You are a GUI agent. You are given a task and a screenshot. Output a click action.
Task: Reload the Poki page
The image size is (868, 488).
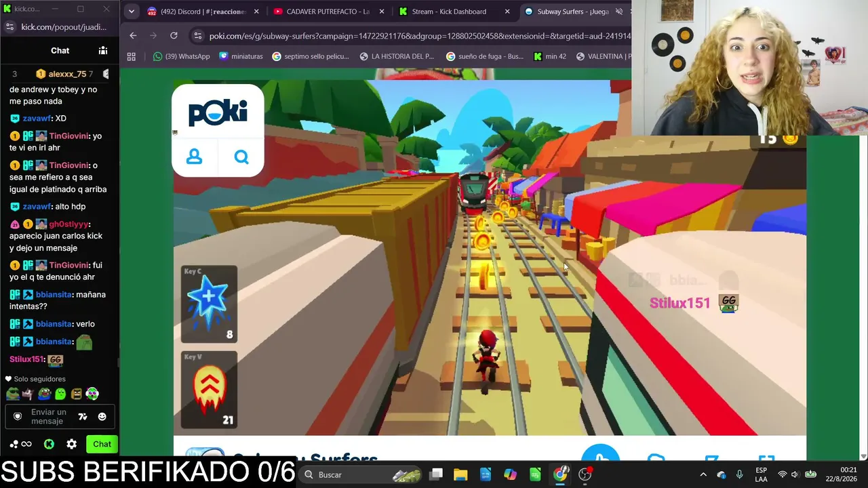pyautogui.click(x=174, y=36)
